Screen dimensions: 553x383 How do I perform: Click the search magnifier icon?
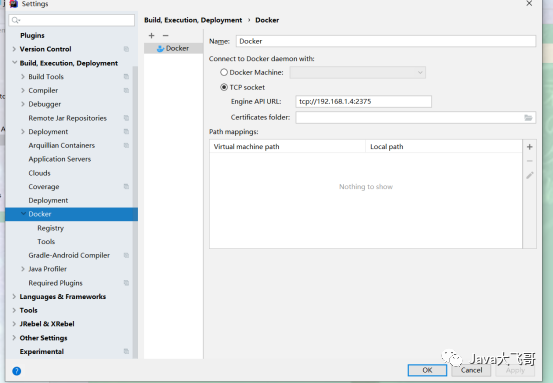pos(16,20)
